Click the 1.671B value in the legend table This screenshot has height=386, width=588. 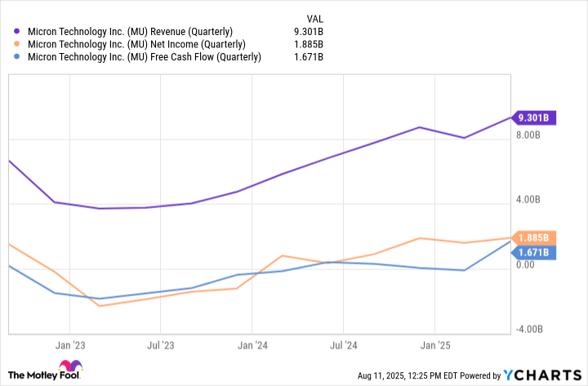(x=308, y=57)
